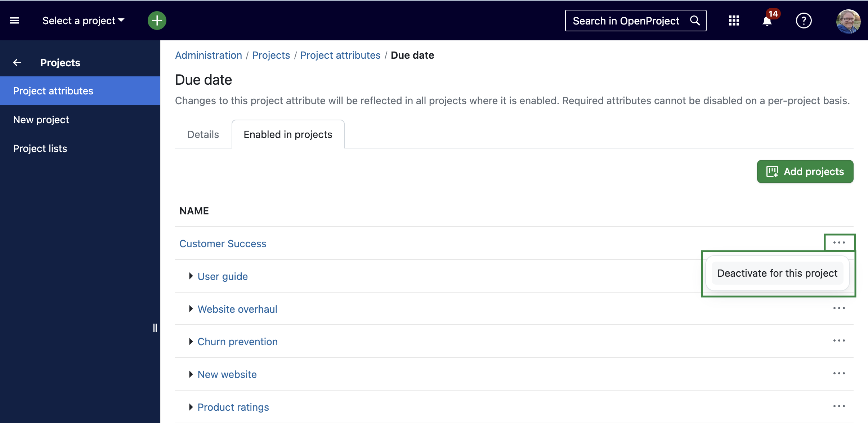Navigate to Administration breadcrumb link

pyautogui.click(x=207, y=55)
